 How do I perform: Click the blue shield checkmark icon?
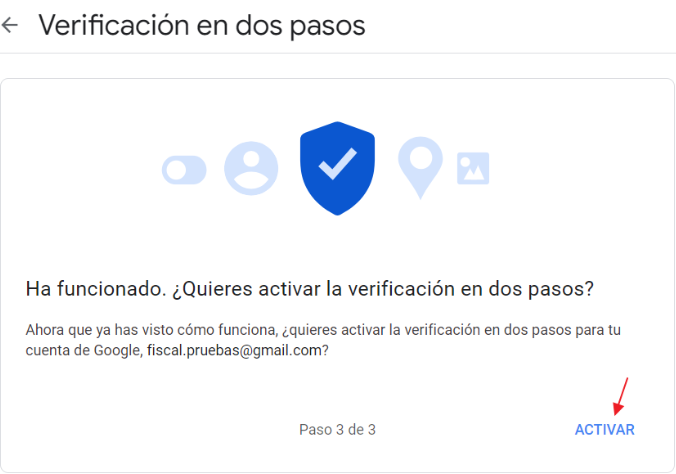(337, 168)
